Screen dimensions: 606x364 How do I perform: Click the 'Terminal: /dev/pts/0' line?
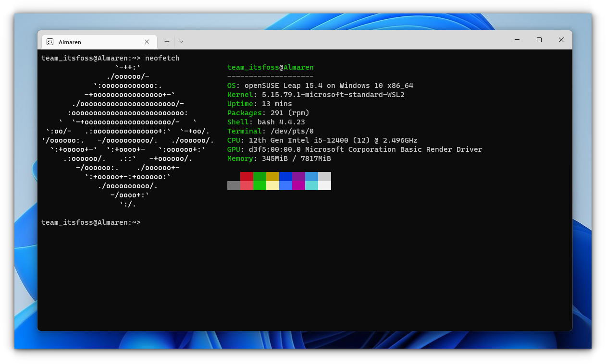coord(271,131)
